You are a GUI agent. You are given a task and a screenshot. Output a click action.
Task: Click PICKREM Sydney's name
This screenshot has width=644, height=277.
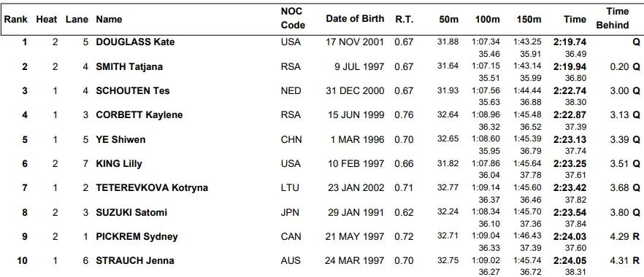click(x=137, y=236)
